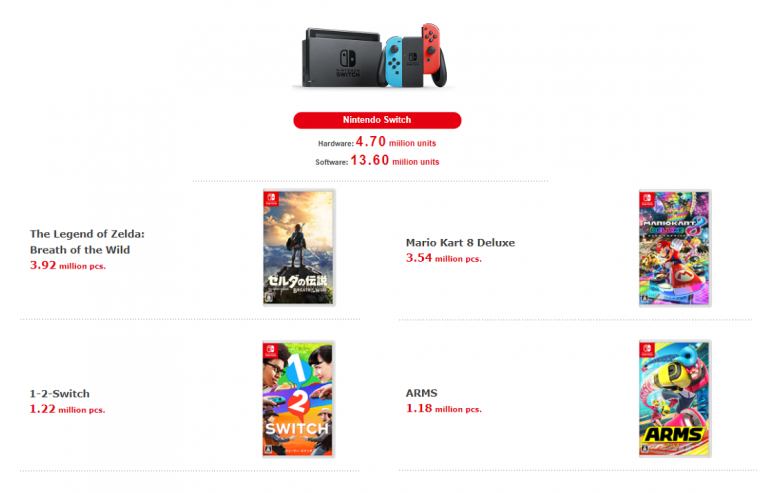Select the ARMS title text
This screenshot has width=768, height=493.
[x=421, y=393]
